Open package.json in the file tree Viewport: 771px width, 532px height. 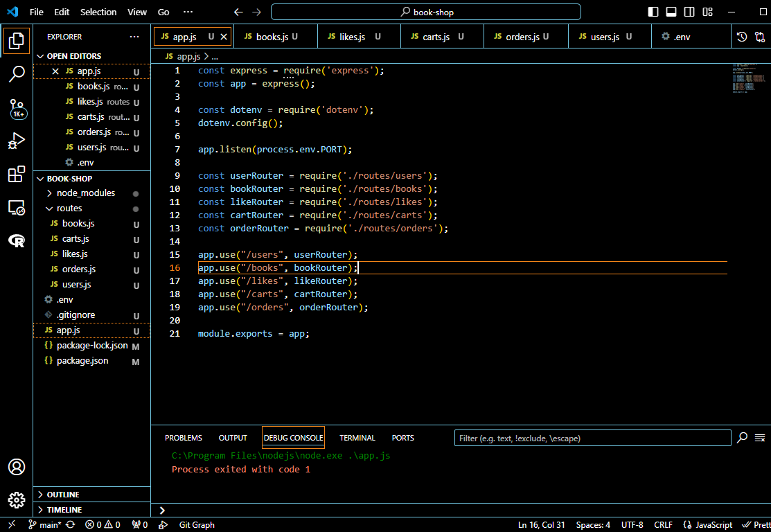tap(91, 361)
